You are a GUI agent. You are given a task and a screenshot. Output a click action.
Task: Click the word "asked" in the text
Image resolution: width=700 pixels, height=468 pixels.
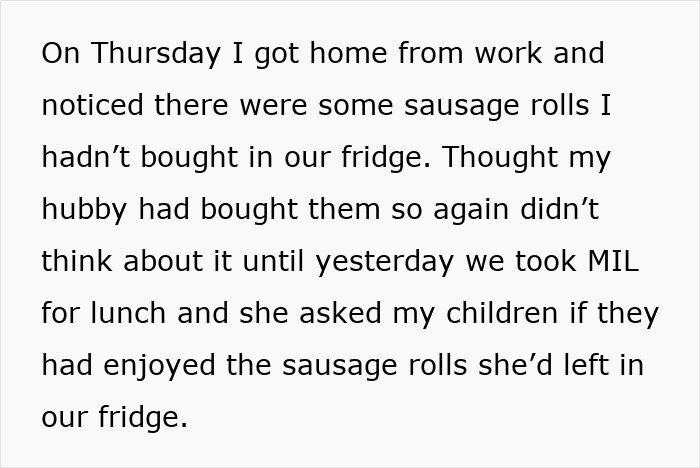coord(340,313)
